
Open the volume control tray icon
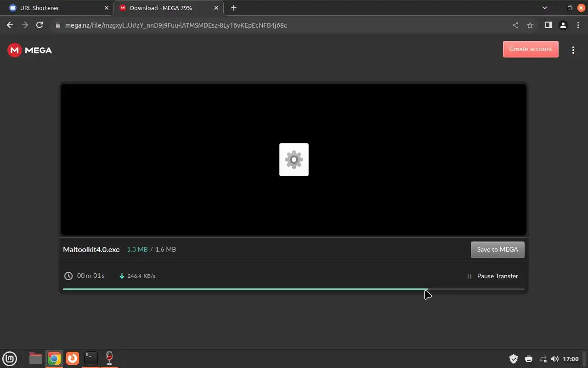[555, 359]
